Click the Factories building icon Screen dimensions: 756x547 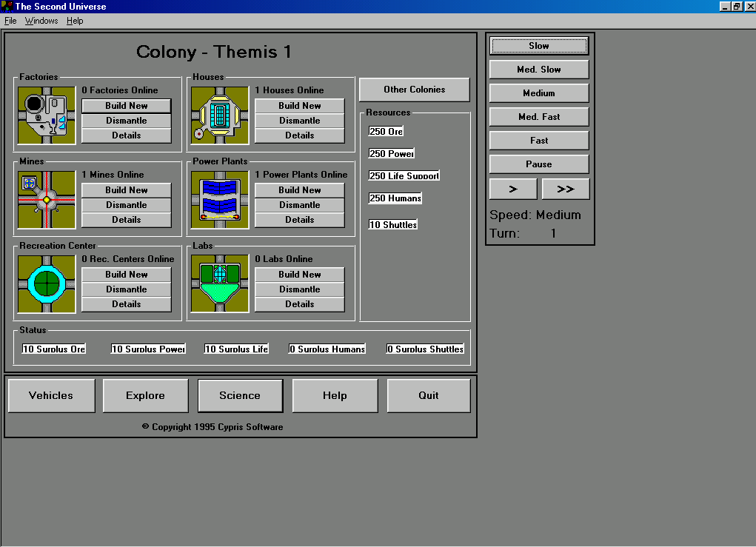(x=47, y=115)
